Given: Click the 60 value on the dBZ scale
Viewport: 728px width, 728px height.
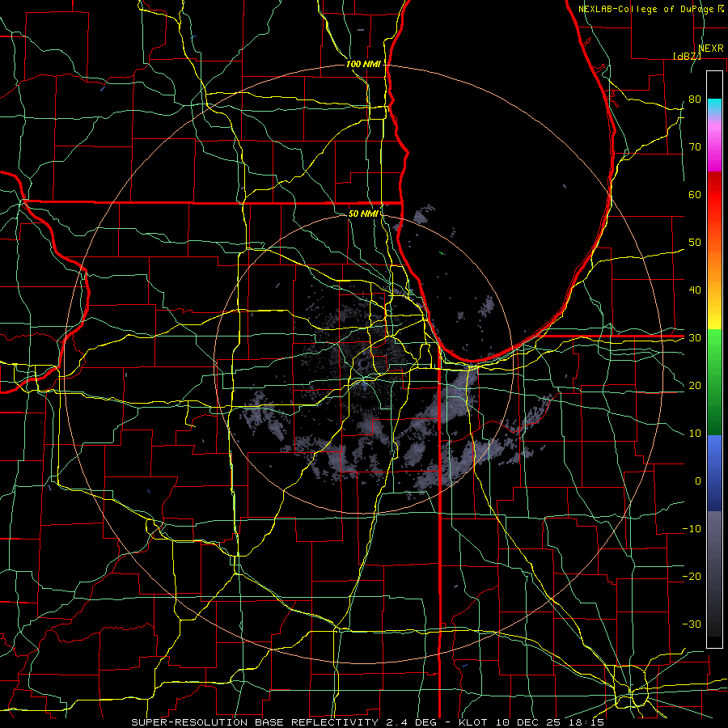Looking at the screenshot, I should (695, 195).
